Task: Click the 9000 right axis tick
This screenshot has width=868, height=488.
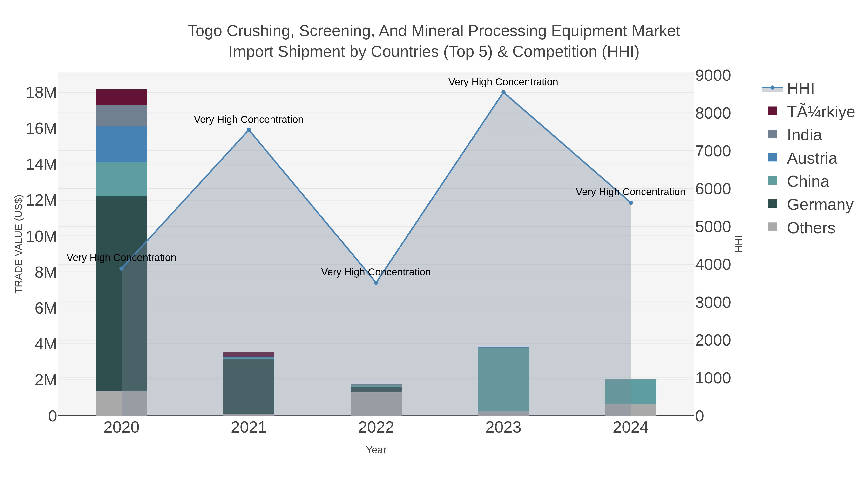Action: click(713, 75)
